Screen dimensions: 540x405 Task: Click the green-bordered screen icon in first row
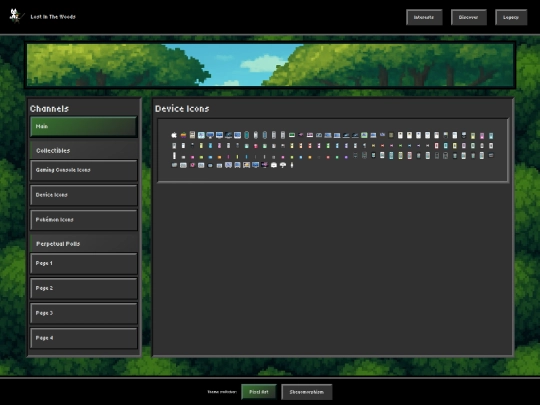tap(364, 135)
